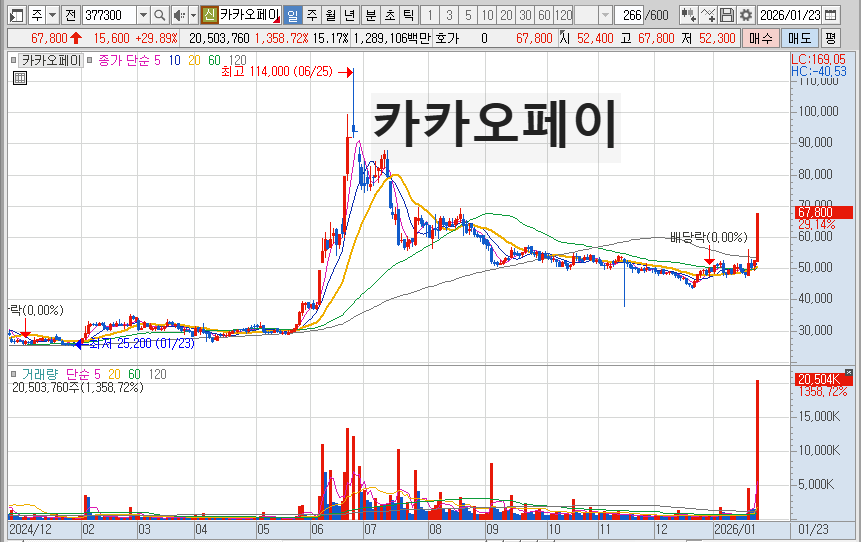Select interval 1 button
This screenshot has height=542, width=861.
(x=430, y=15)
